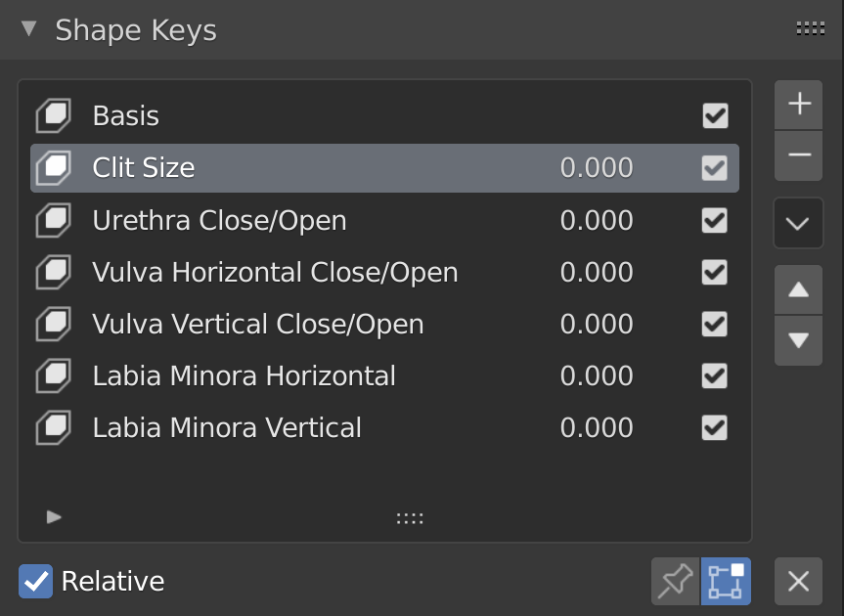
Task: Uncheck the Relative checkbox
Action: [35, 581]
